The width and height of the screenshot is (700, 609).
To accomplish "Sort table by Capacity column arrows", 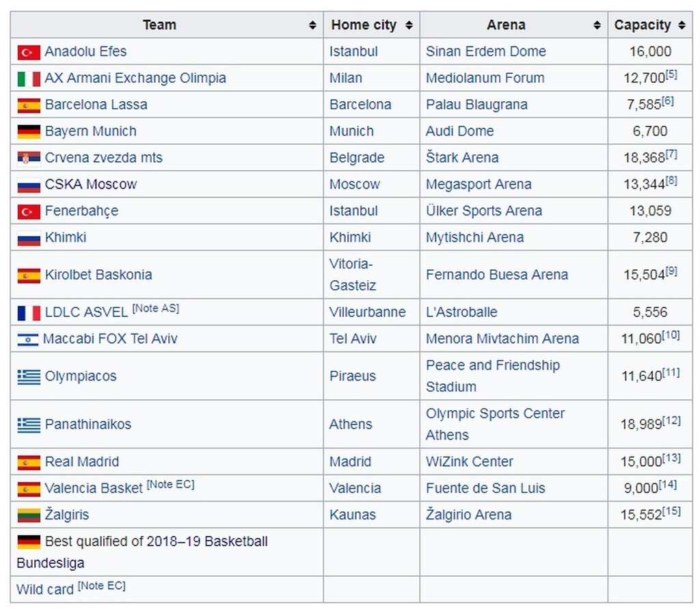I will [682, 25].
